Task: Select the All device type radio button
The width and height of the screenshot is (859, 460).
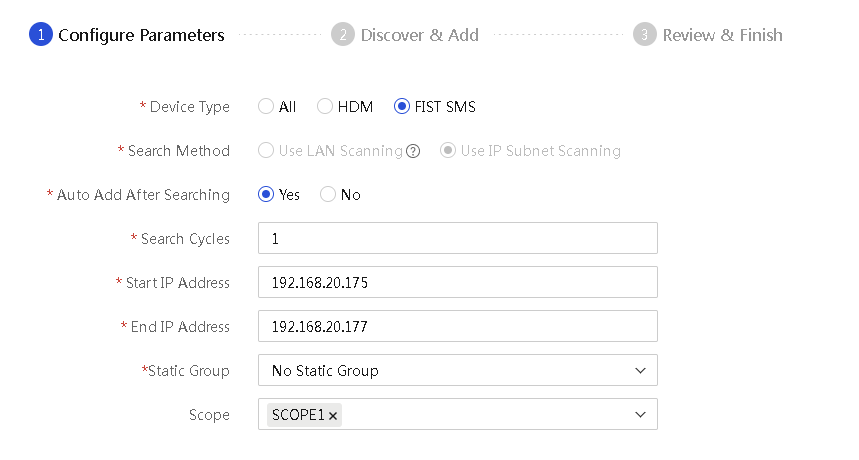Action: point(266,106)
